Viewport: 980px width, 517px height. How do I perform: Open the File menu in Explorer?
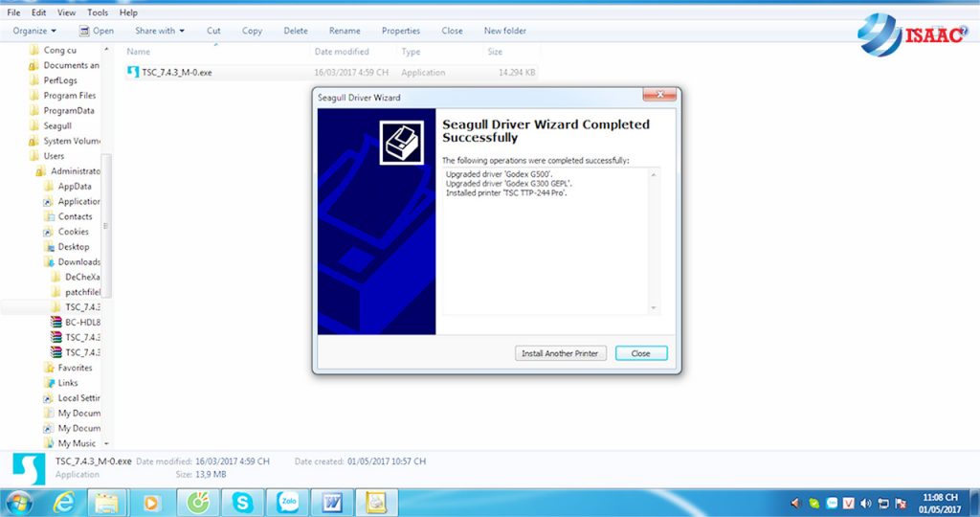tap(13, 12)
